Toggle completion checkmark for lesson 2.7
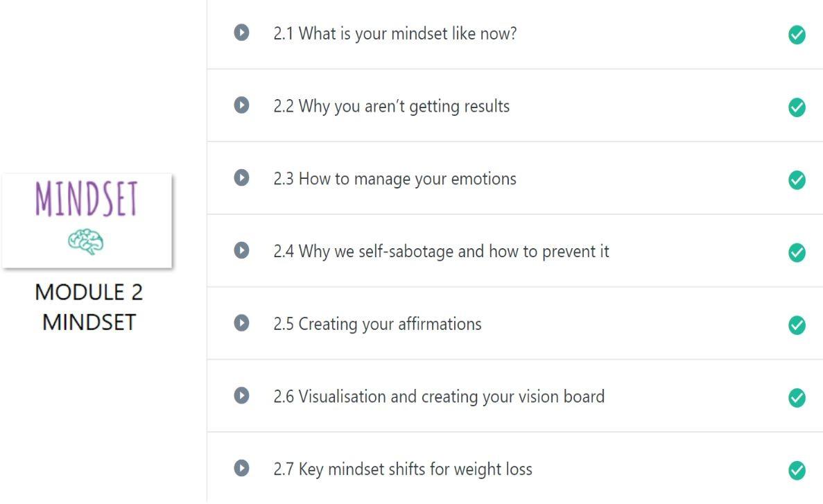 (x=797, y=470)
